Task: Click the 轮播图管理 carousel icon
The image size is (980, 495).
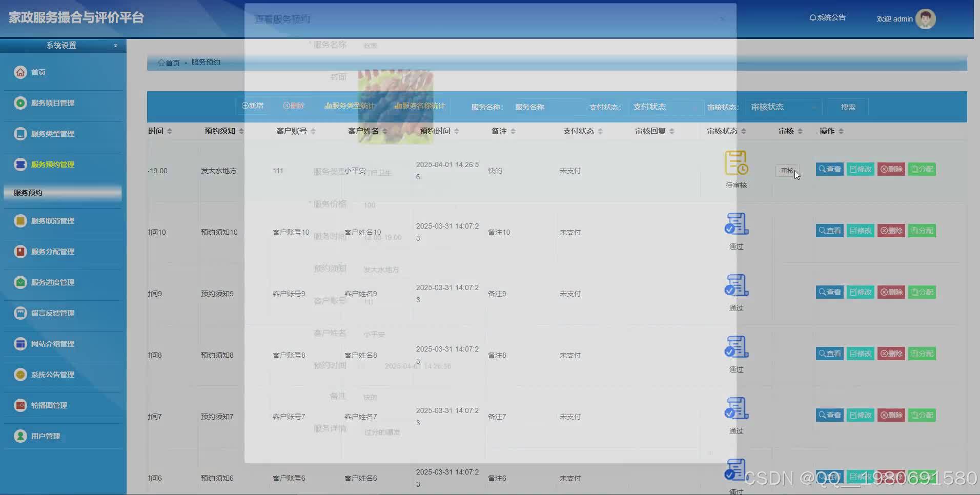Action: (20, 405)
